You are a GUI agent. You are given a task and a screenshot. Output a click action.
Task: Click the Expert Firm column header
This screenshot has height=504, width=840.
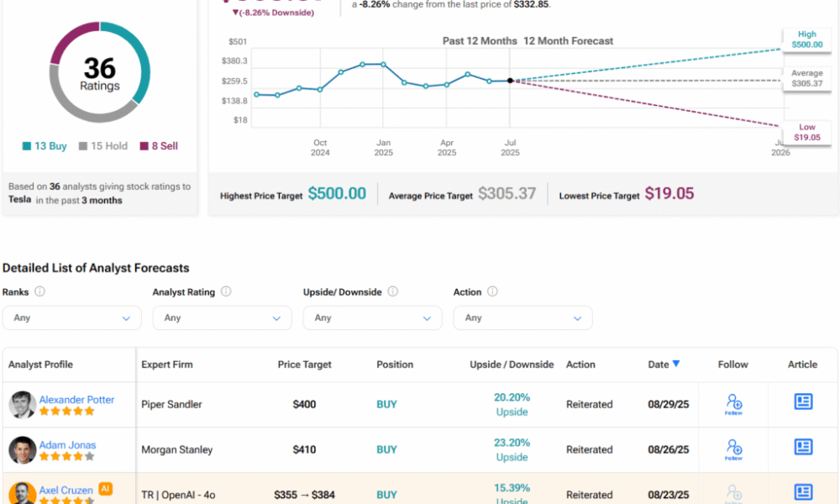167,365
